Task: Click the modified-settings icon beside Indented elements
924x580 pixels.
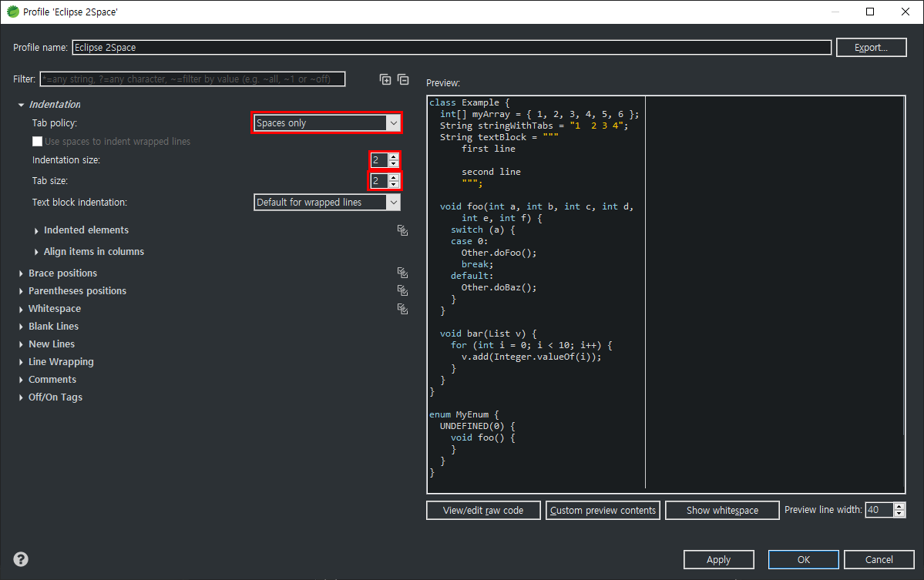Action: click(402, 230)
